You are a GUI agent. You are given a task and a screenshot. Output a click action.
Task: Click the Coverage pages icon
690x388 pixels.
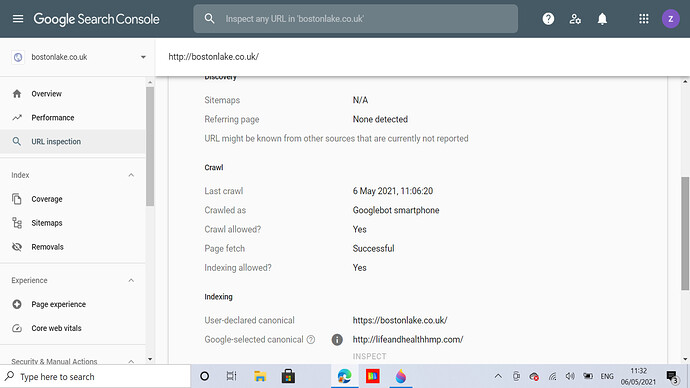point(17,199)
